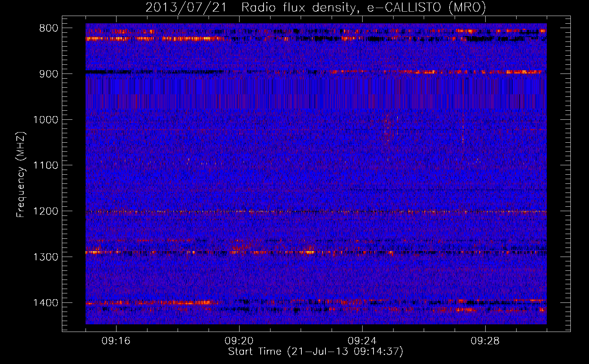Viewport: 589px width, 364px height.
Task: Click the 1400 frequency tick label
Action: [x=46, y=302]
